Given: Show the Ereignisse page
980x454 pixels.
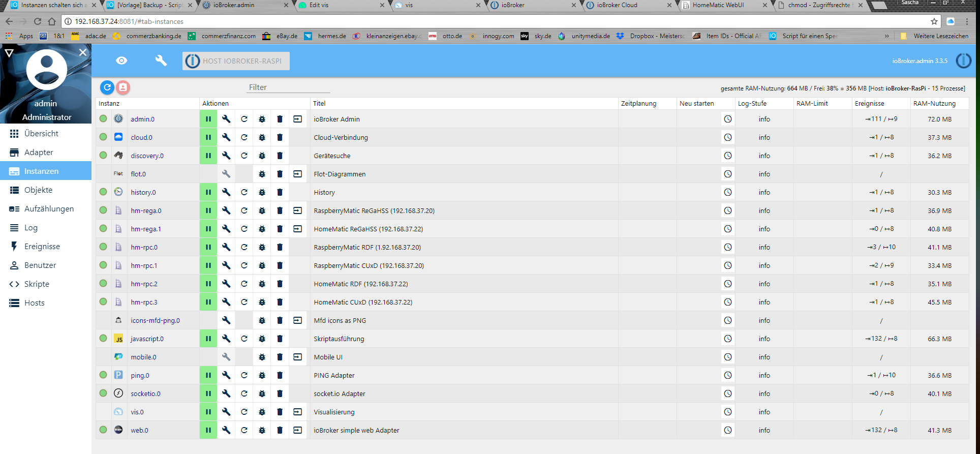Looking at the screenshot, I should (46, 246).
